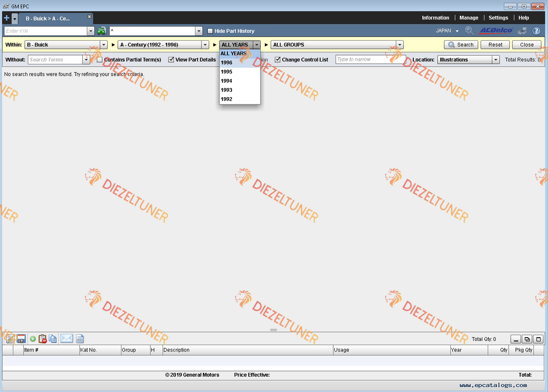Restore the parts list panel size

click(x=527, y=339)
